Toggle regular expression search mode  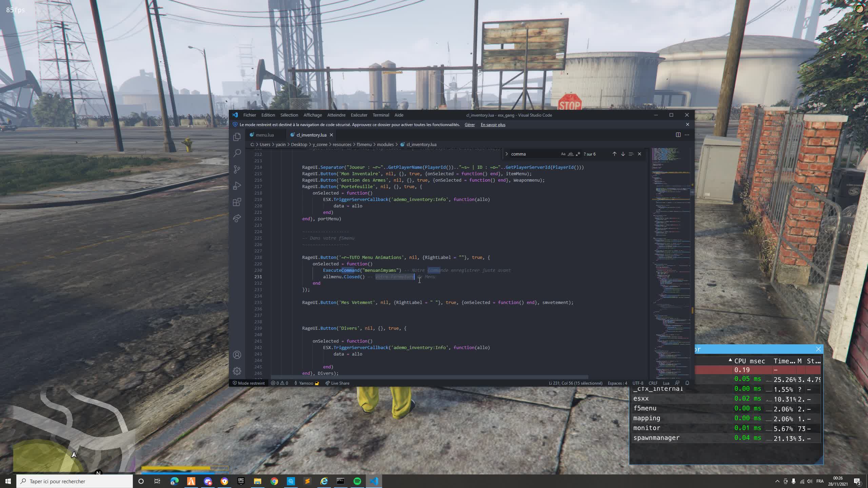[x=578, y=154]
